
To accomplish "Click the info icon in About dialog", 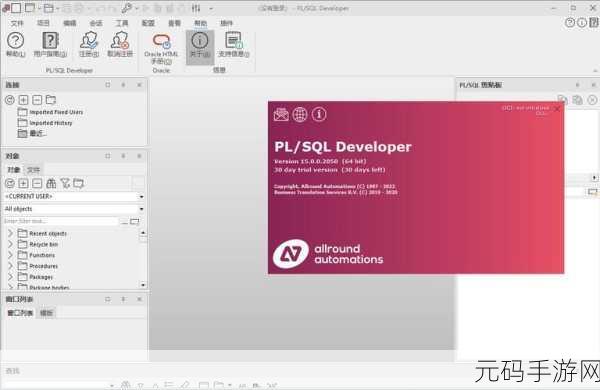I will 319,114.
